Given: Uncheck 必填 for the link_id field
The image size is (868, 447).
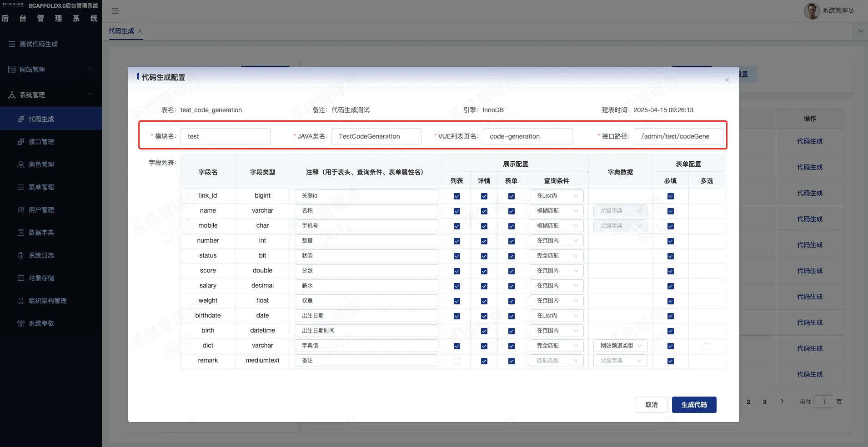Looking at the screenshot, I should click(x=671, y=196).
